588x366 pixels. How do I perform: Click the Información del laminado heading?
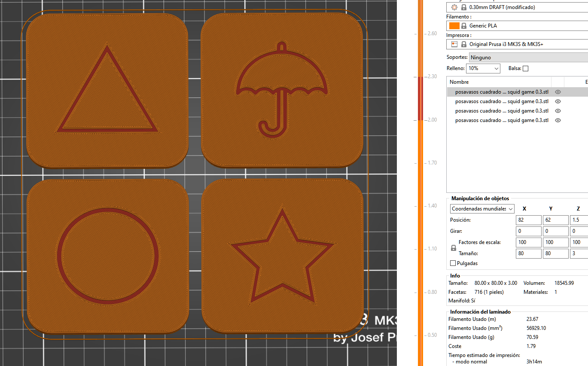click(x=480, y=312)
